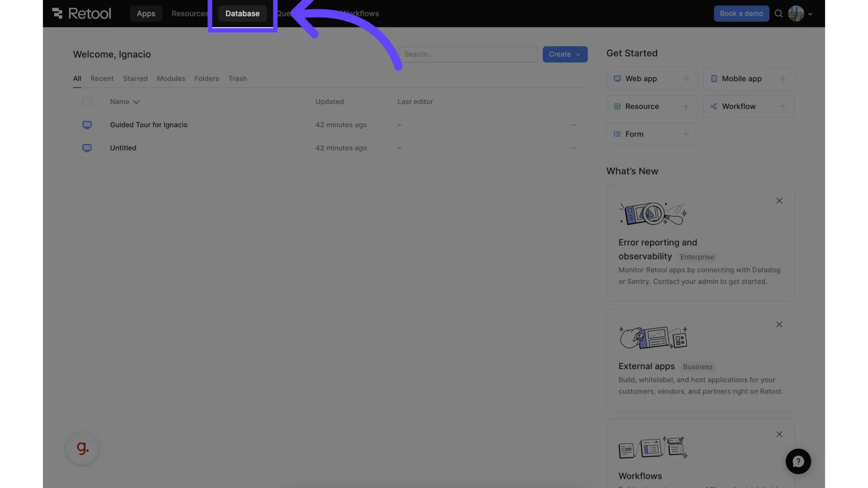
Task: Click the Business badge
Action: point(698,367)
